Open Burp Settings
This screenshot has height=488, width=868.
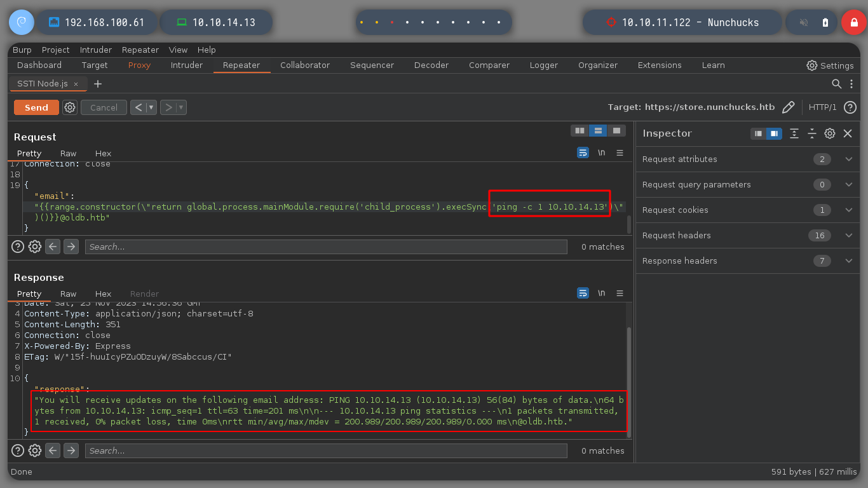(x=830, y=65)
